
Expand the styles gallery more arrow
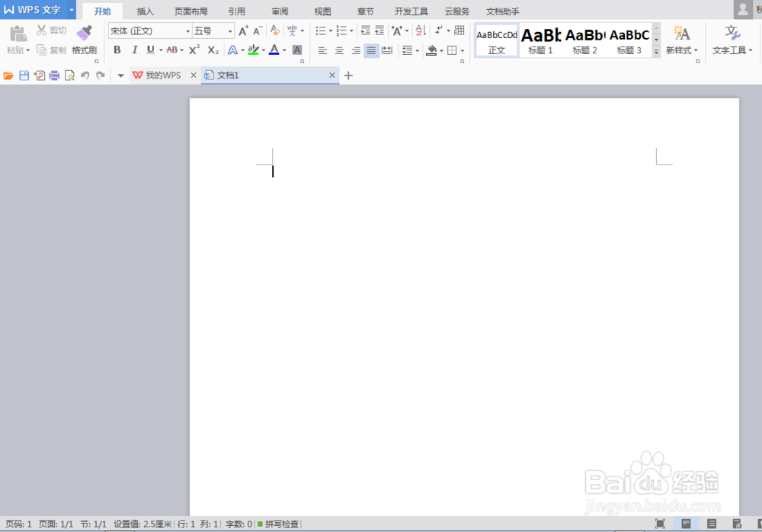[x=657, y=52]
